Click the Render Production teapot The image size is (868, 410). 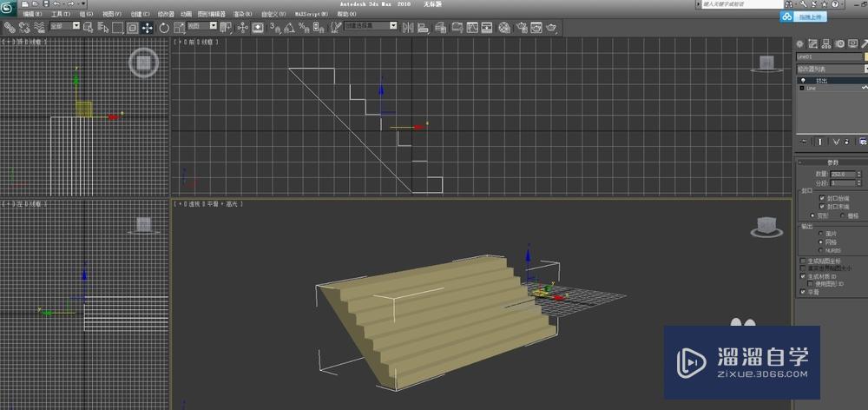click(x=551, y=27)
